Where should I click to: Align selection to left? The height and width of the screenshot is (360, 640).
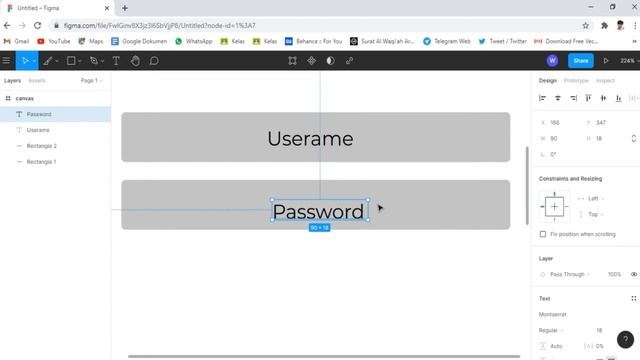click(x=542, y=98)
